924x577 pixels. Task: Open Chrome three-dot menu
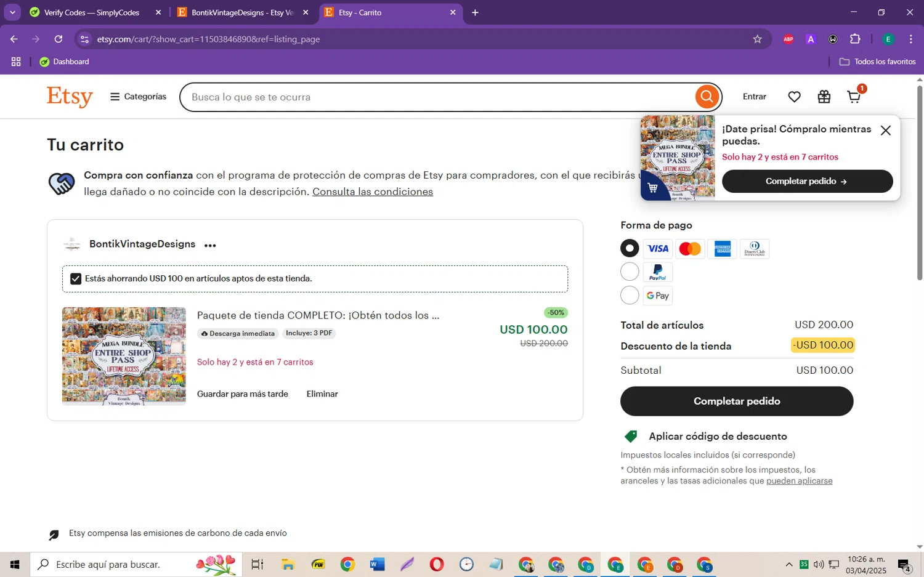pyautogui.click(x=911, y=39)
